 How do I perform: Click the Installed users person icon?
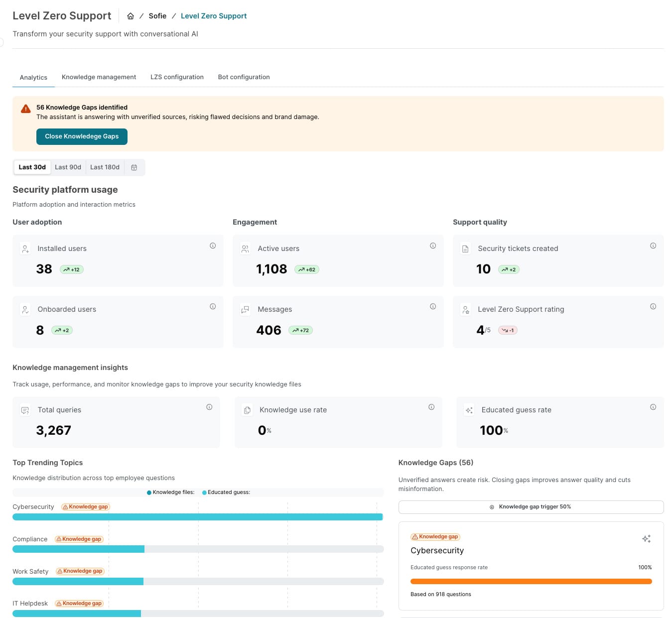tap(25, 248)
